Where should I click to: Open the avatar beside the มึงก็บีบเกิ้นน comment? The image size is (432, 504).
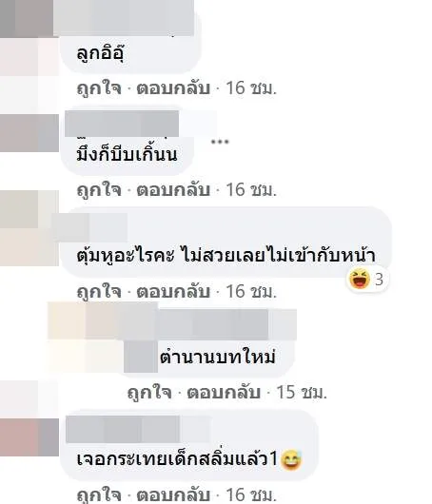pyautogui.click(x=29, y=132)
